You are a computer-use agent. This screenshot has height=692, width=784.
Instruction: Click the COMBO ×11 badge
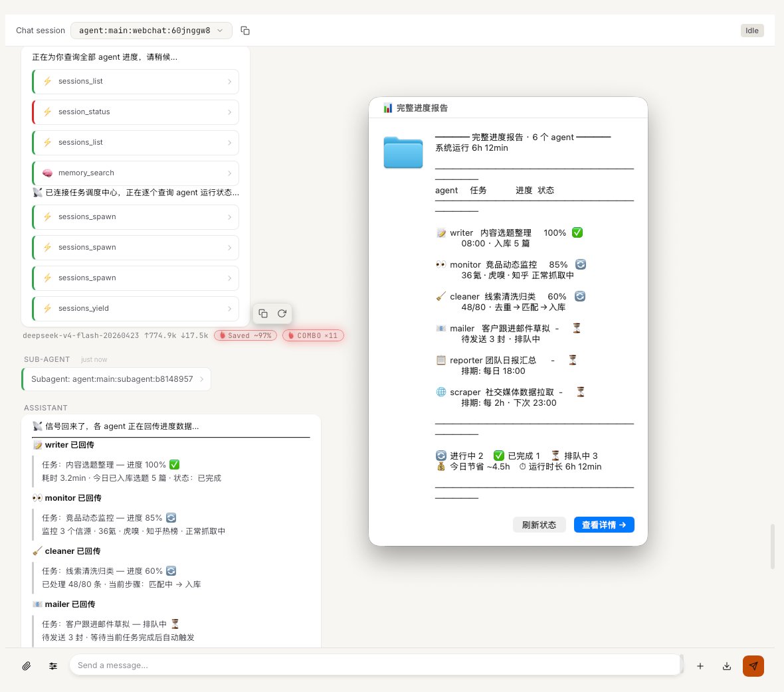(313, 335)
